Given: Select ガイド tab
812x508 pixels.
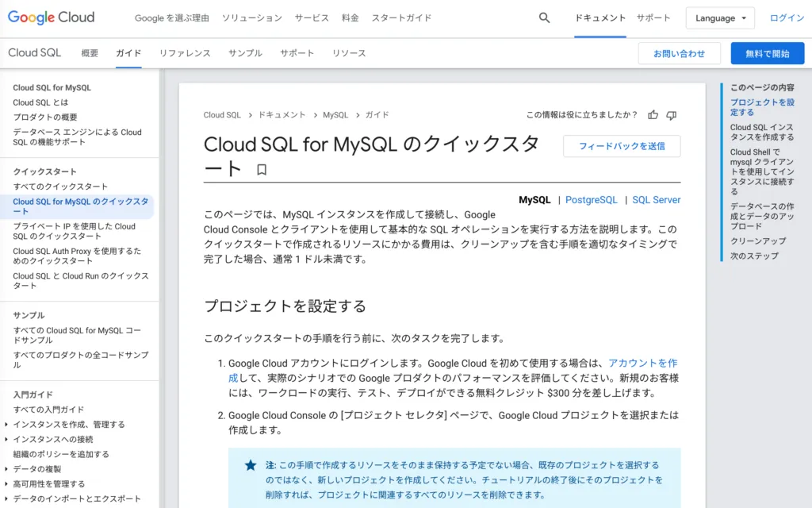Looking at the screenshot, I should click(128, 53).
